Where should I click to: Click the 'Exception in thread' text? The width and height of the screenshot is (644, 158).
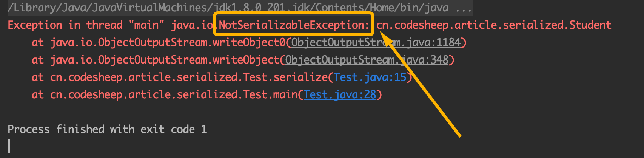pyautogui.click(x=65, y=25)
